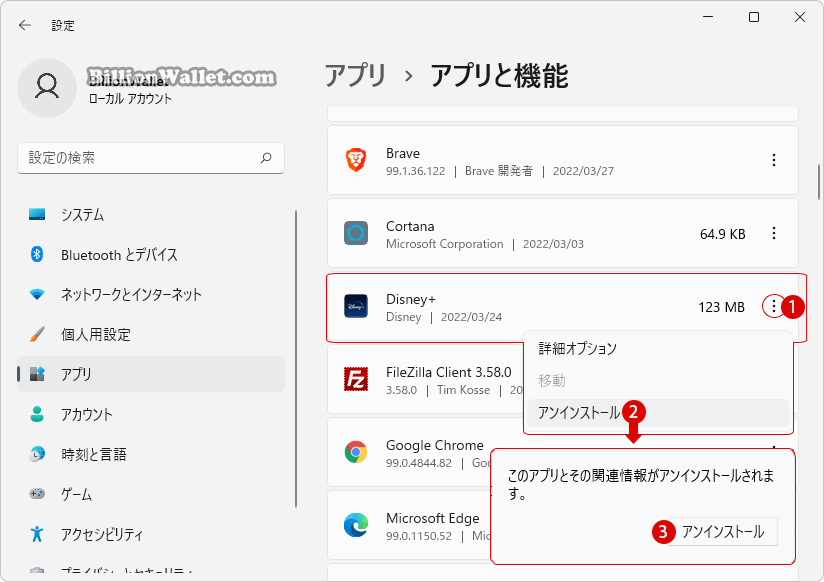Open アカウント settings
Image resolution: width=824 pixels, height=582 pixels.
tap(151, 414)
